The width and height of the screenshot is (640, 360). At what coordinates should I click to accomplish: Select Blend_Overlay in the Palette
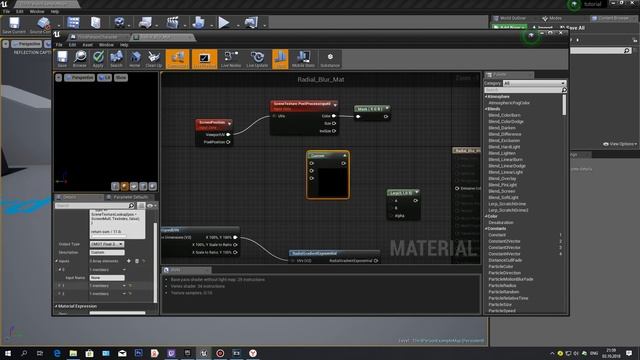click(x=502, y=178)
